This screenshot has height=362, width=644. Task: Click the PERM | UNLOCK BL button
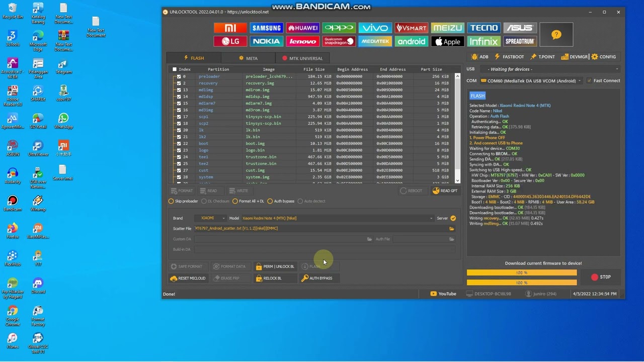[274, 266]
